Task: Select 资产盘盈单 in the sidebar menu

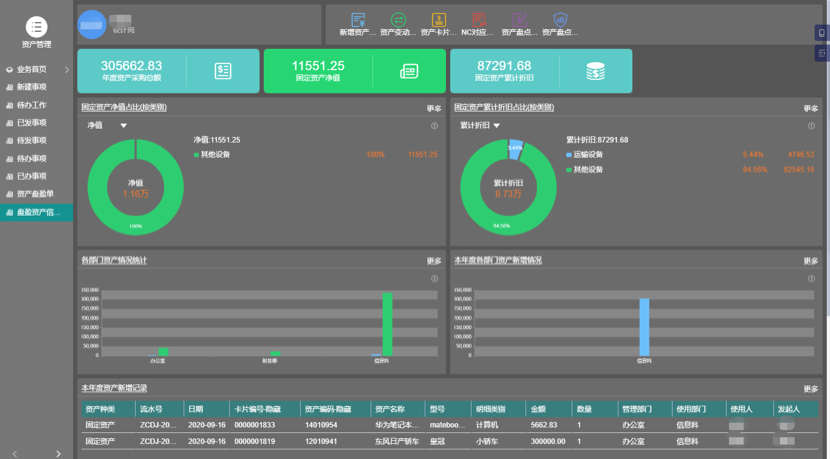Action: (35, 194)
